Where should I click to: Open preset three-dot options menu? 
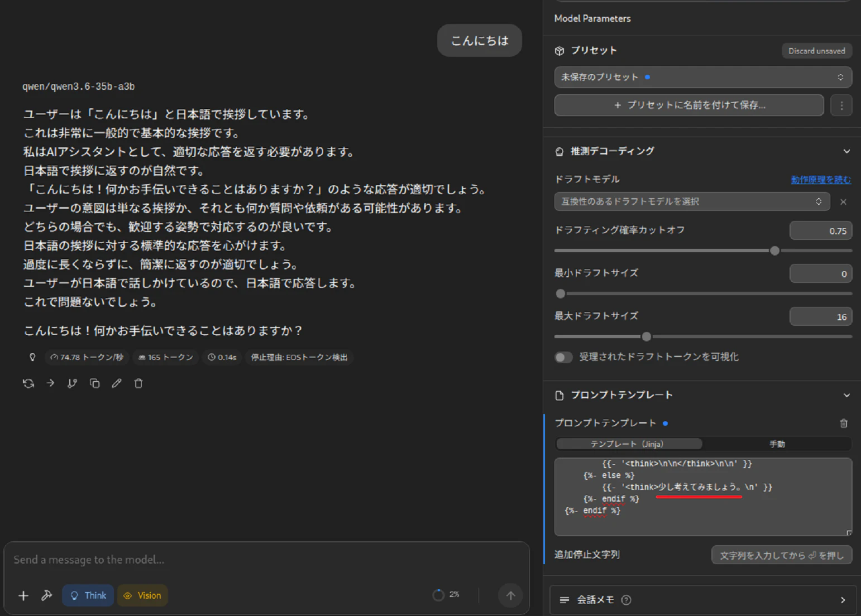(x=841, y=105)
